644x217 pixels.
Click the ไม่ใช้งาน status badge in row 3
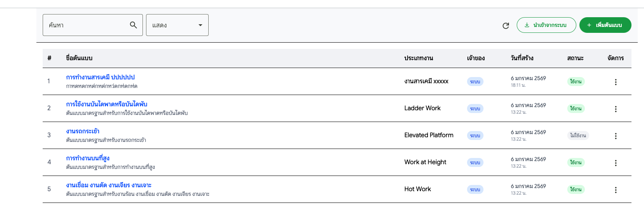pos(578,136)
